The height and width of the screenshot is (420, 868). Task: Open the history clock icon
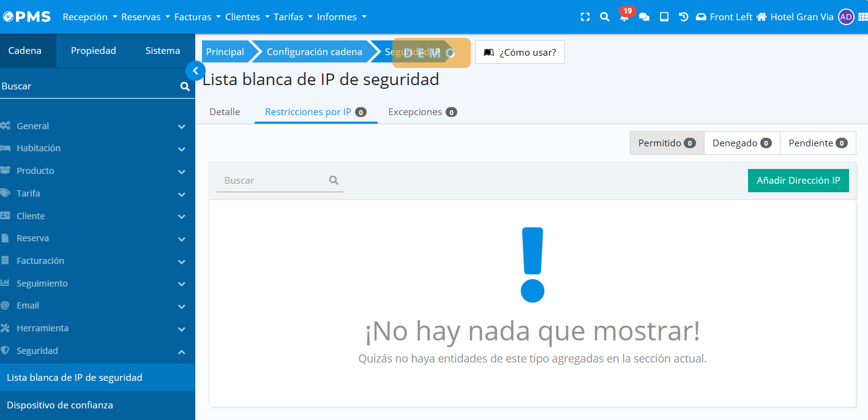click(684, 17)
